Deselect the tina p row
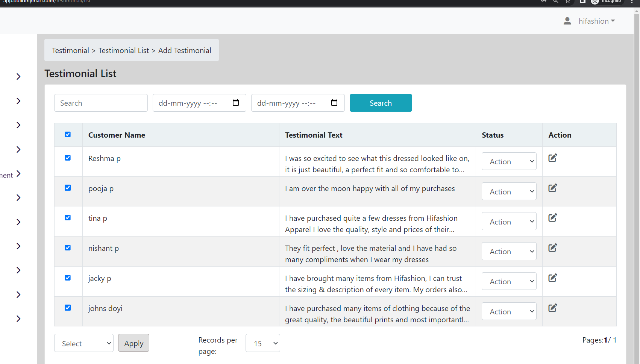The height and width of the screenshot is (364, 640). pyautogui.click(x=68, y=218)
